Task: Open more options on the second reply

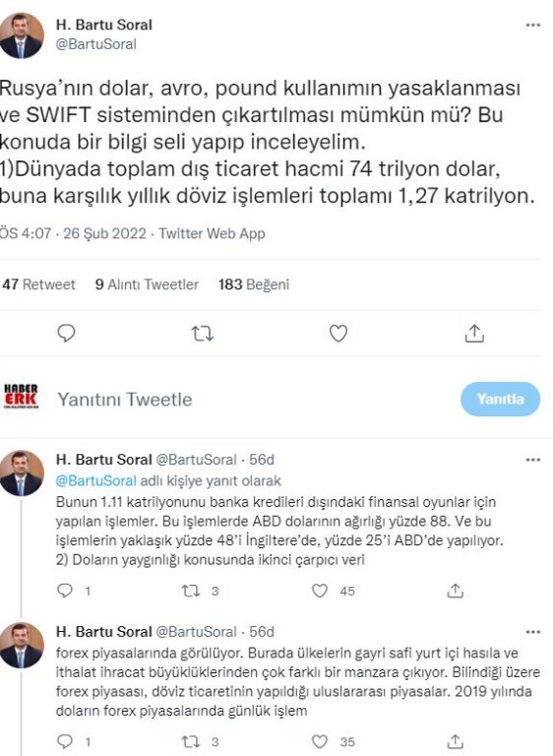Action: [x=532, y=632]
